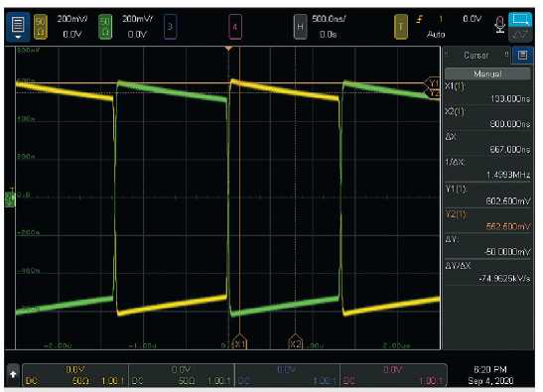The width and height of the screenshot is (543, 392).
Task: Click the X2 cursor handle marker
Action: [295, 342]
